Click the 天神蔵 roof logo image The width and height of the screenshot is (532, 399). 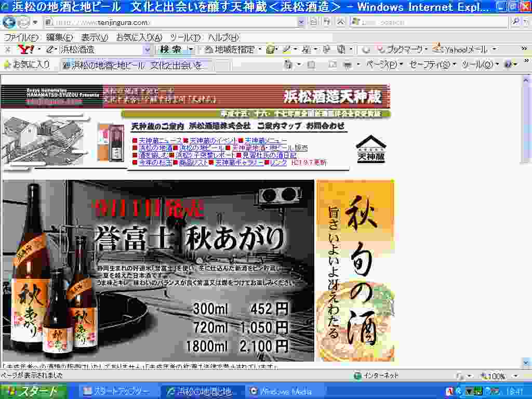[371, 149]
